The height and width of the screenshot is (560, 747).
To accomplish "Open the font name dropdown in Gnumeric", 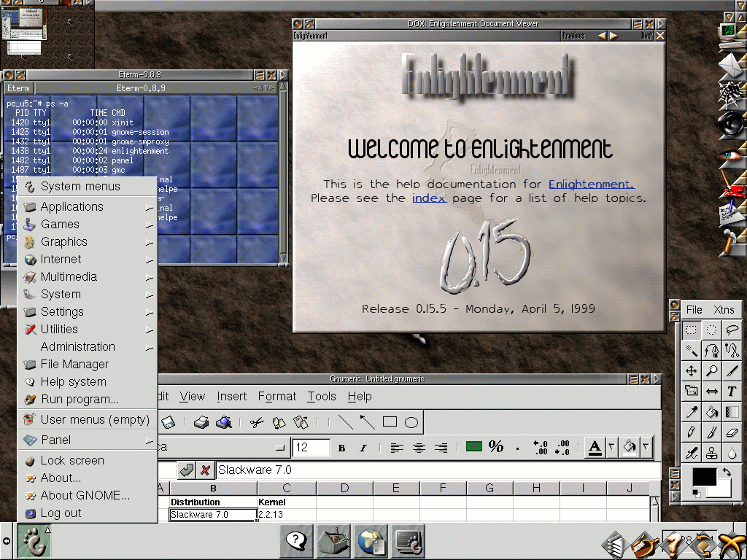I will pos(279,448).
